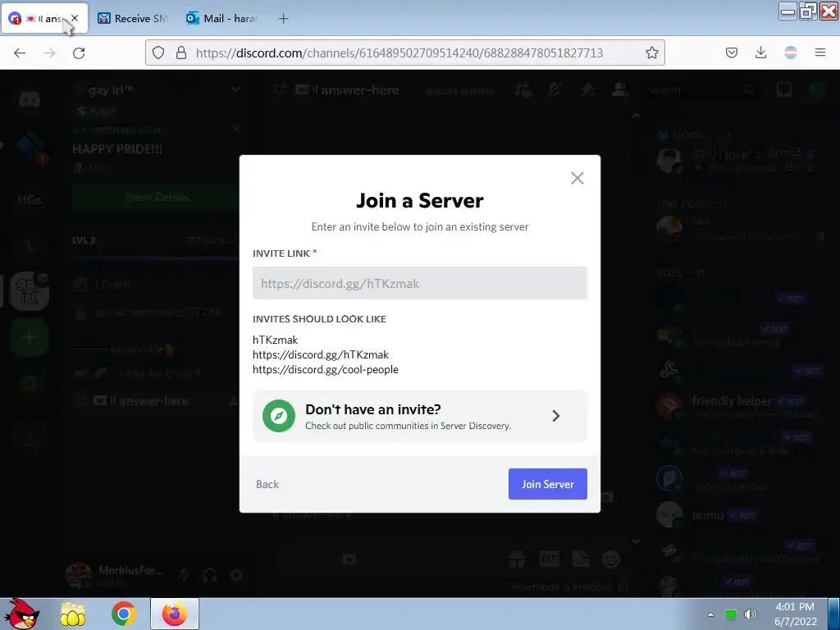Click the taskbar clock showing 4:01 PM

click(795, 614)
